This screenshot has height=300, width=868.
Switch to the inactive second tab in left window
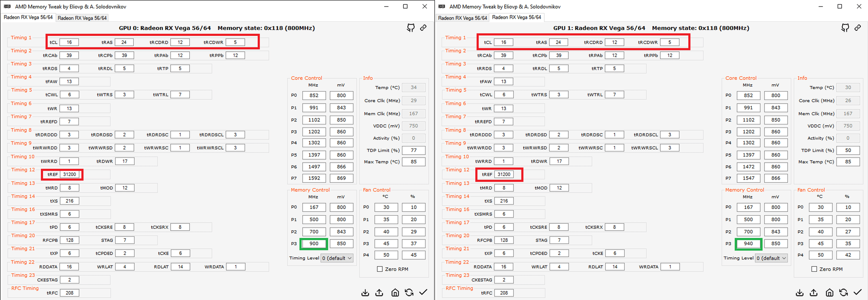tap(82, 18)
